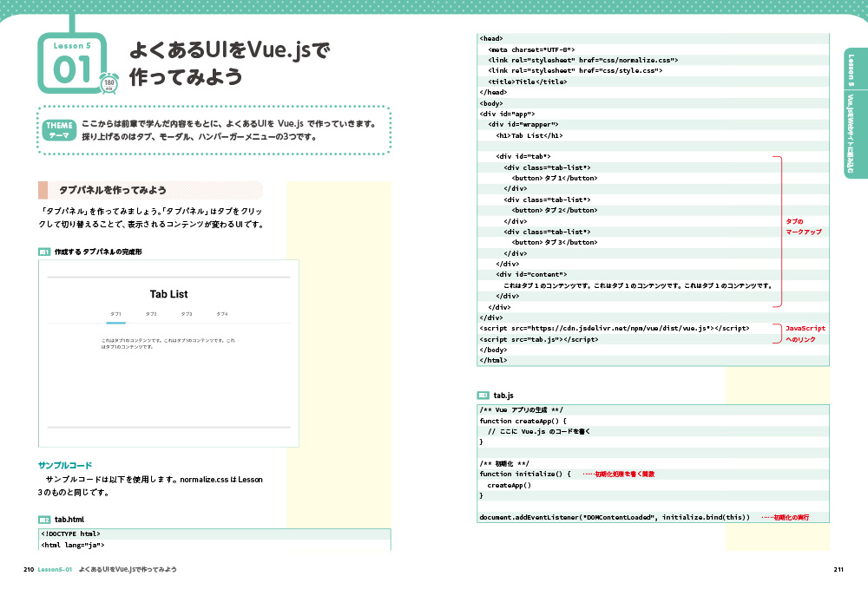
Task: Click the THEME テーマ badge
Action: click(59, 130)
